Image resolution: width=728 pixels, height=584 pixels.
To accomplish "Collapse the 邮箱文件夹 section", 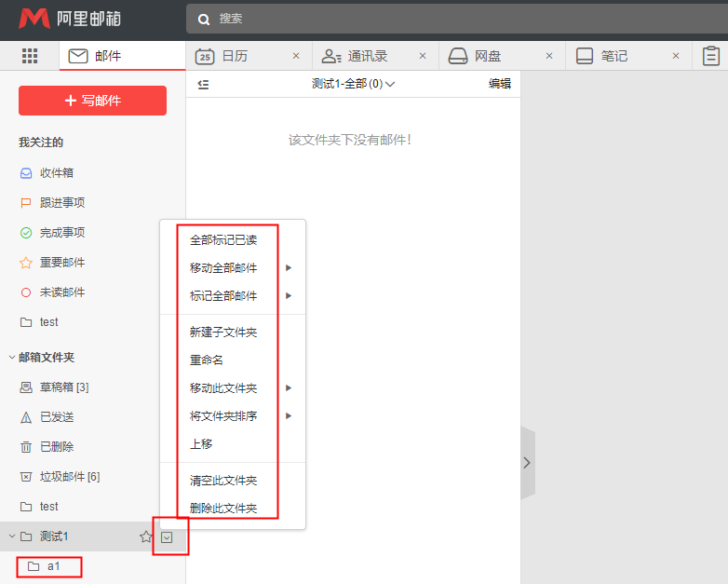I will (12, 357).
